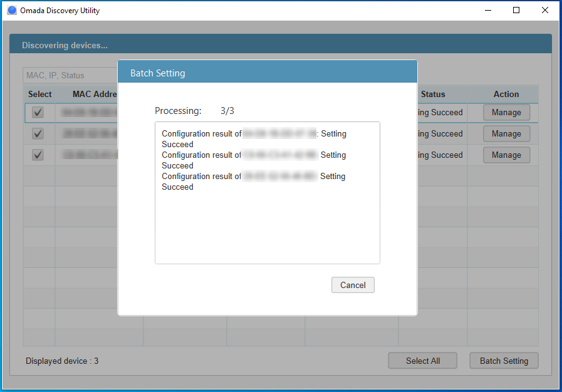Viewport: 562px width, 392px height.
Task: Cancel the Batch Setting dialog
Action: coord(353,285)
